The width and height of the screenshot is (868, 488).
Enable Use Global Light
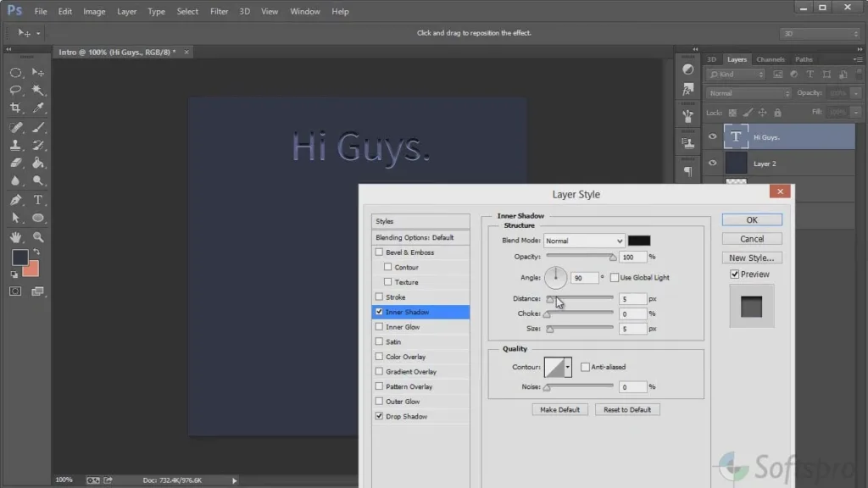tap(613, 277)
